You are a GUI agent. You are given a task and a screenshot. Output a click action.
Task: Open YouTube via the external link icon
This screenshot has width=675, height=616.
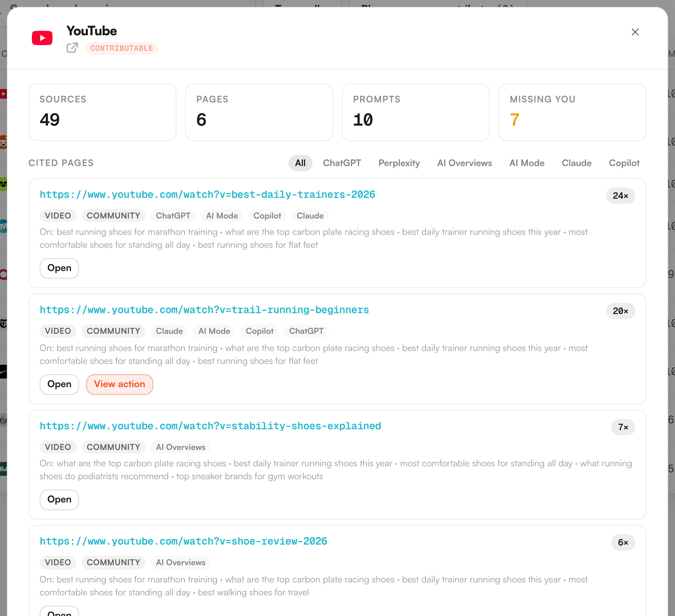[x=72, y=48]
